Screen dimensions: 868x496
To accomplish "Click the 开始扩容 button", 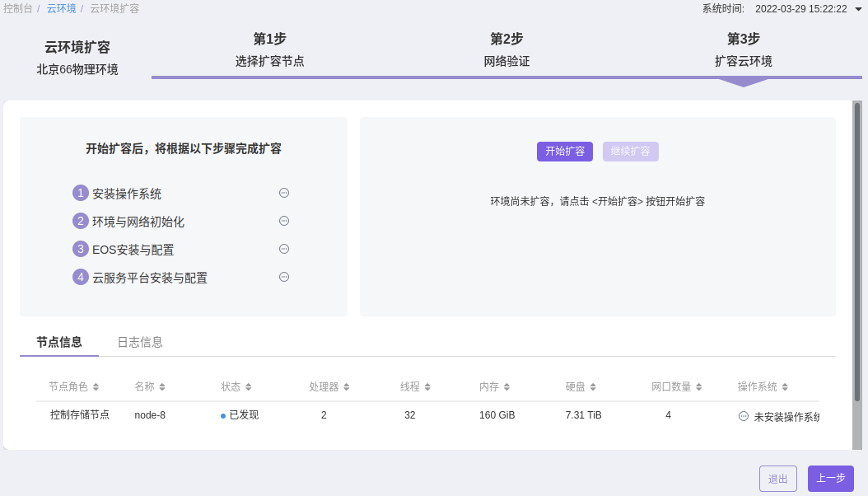I will point(565,152).
